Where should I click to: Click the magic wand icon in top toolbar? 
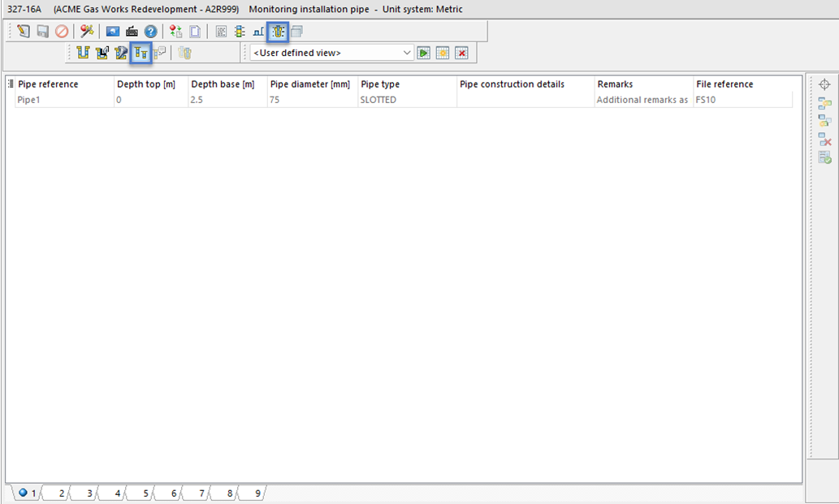click(x=87, y=32)
